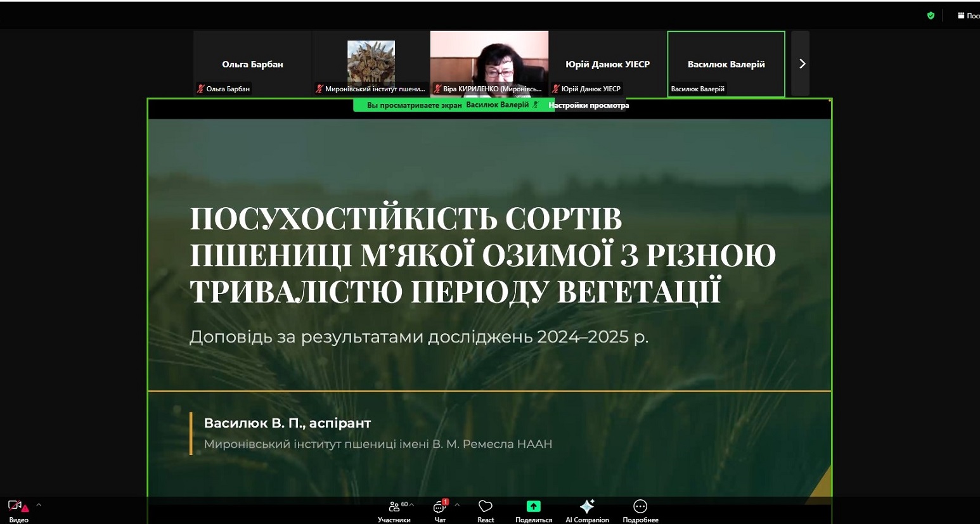
Task: Select Василюк Валерій active speaker tile
Action: [726, 63]
